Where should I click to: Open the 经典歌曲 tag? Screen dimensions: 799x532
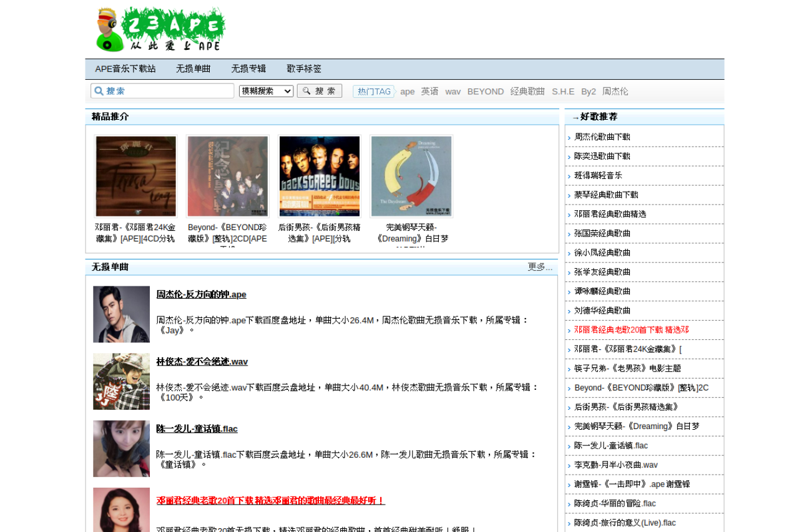527,92
